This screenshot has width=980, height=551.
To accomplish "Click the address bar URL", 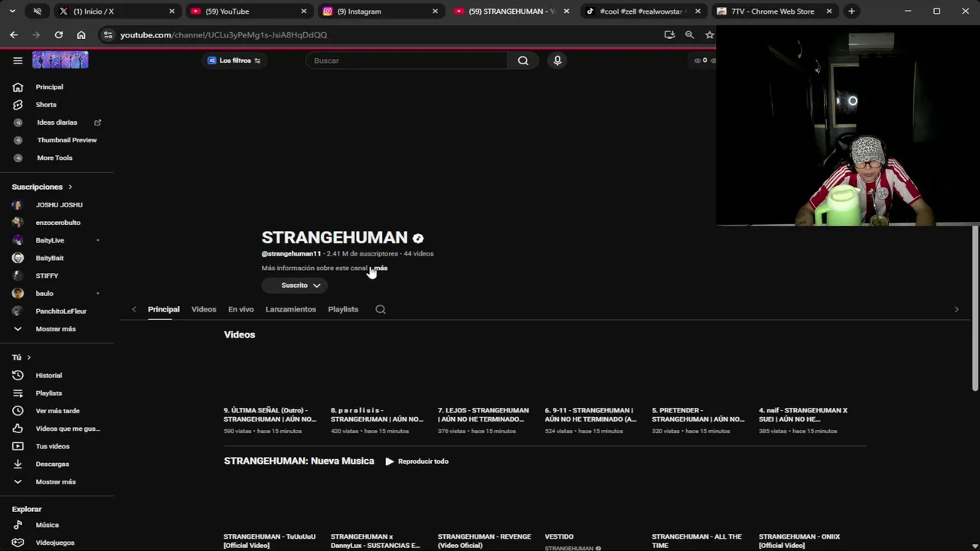I will 224,34.
